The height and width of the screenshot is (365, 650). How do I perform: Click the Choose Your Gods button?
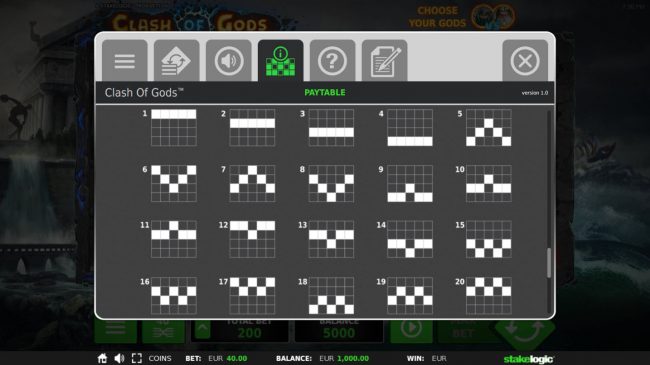point(461,17)
